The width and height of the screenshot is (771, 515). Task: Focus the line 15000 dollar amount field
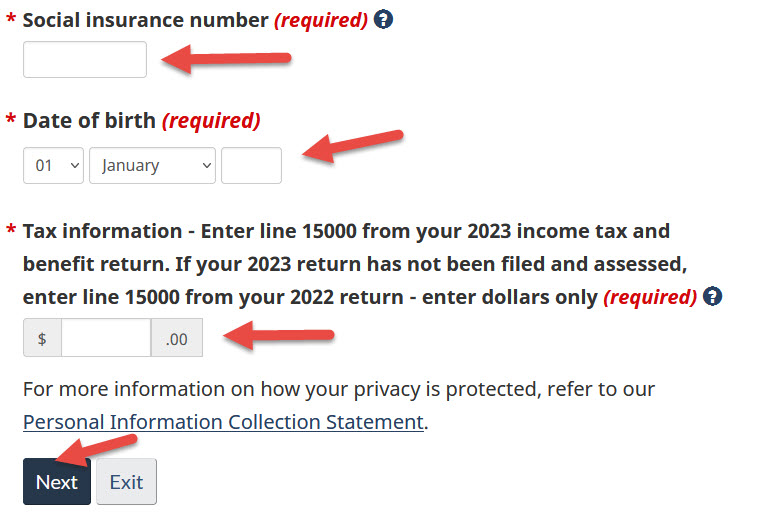click(106, 339)
